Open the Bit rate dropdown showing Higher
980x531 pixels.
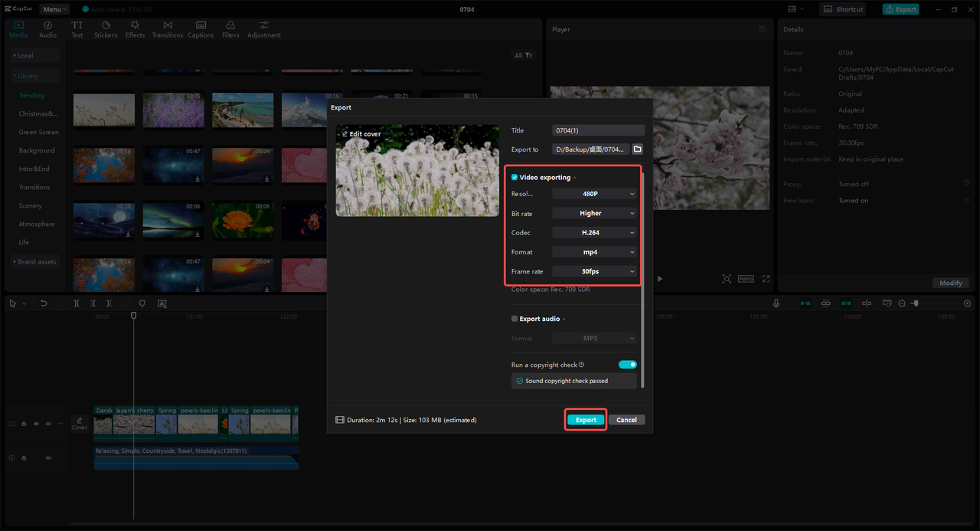coord(594,213)
